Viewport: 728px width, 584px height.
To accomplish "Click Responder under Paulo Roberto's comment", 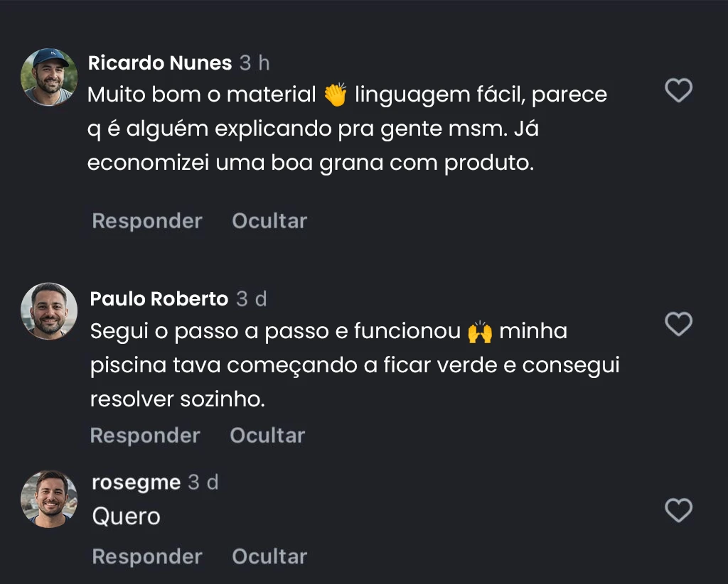I will (x=145, y=436).
